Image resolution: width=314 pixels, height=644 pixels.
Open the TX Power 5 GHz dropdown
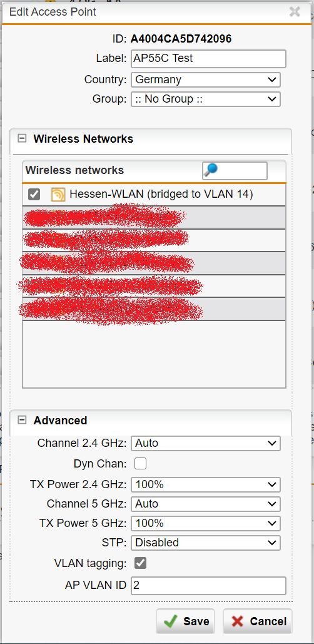[206, 523]
